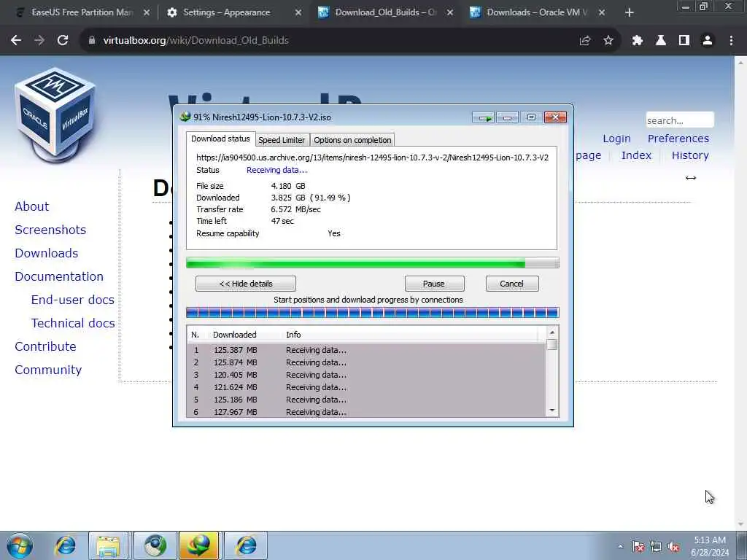Click the blue connections progress bar

(373, 313)
